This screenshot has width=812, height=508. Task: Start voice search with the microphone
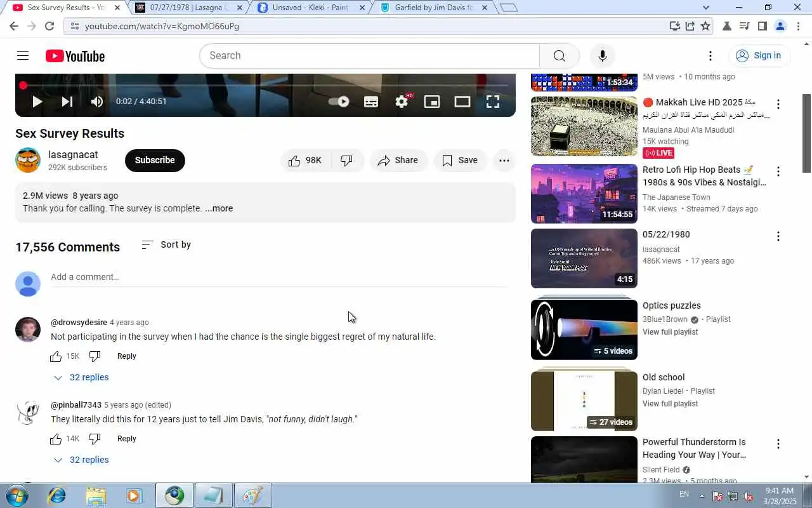[x=602, y=56]
